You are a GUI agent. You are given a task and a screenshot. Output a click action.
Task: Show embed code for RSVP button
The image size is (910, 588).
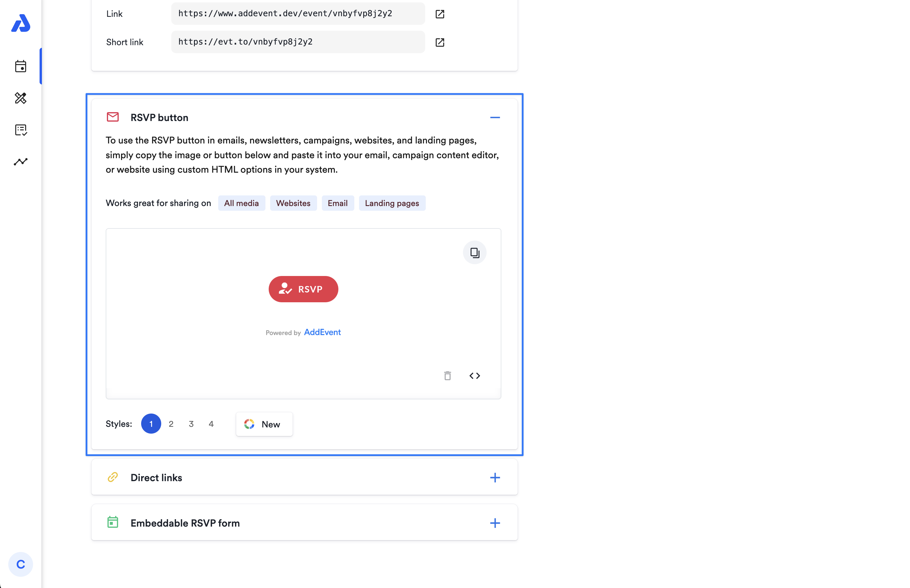click(474, 376)
